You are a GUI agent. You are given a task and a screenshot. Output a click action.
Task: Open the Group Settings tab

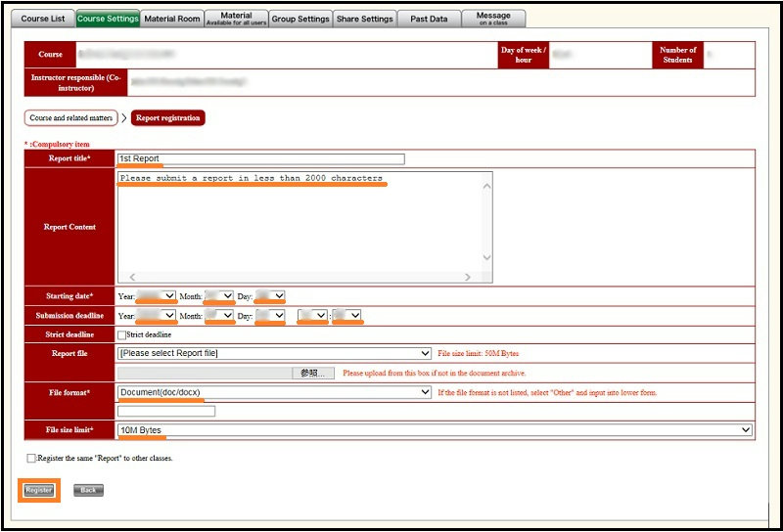pyautogui.click(x=300, y=19)
